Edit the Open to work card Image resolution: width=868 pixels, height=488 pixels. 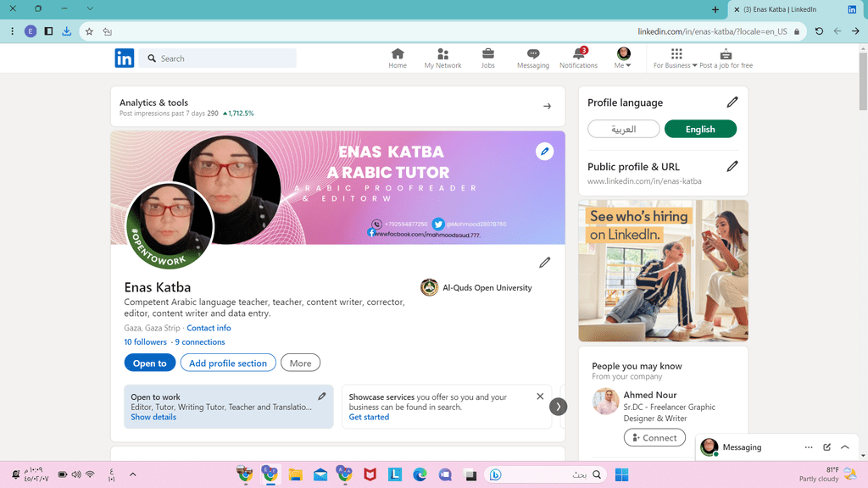click(321, 396)
